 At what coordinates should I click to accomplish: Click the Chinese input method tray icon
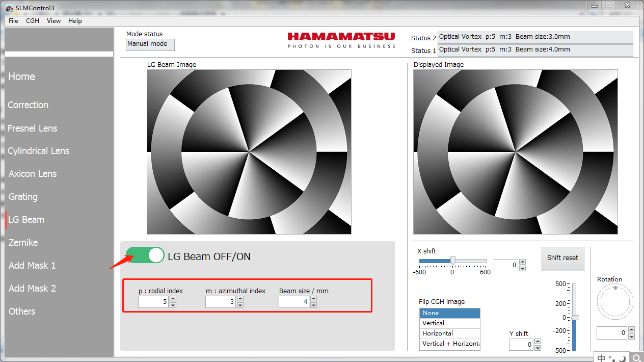click(602, 357)
